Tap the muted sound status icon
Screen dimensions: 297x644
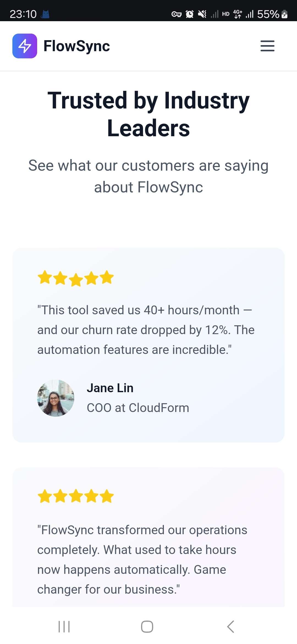point(202,14)
